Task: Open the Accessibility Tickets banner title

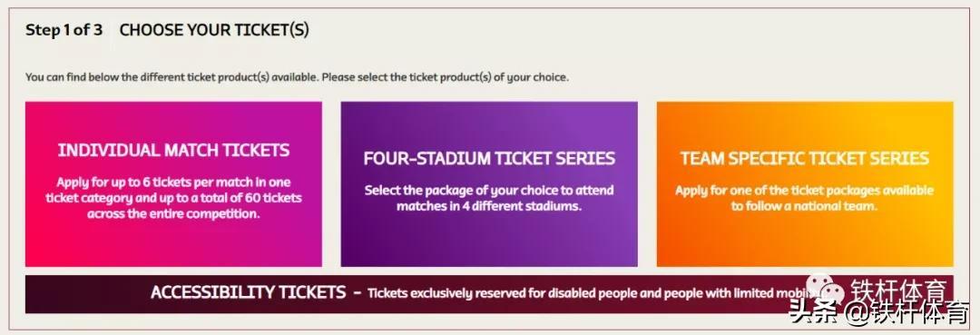Action: (248, 291)
